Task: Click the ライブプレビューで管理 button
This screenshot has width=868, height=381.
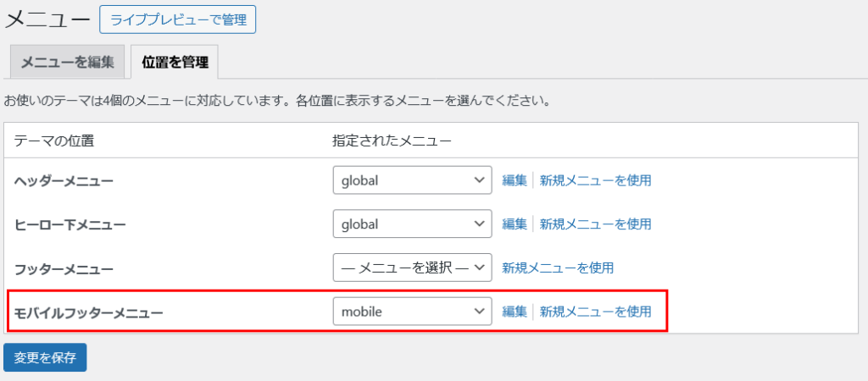Action: tap(177, 19)
